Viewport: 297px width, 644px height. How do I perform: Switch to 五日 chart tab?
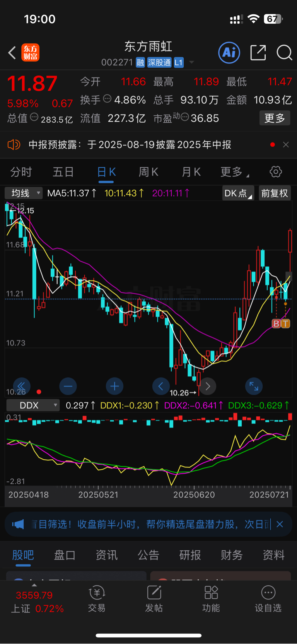(63, 172)
